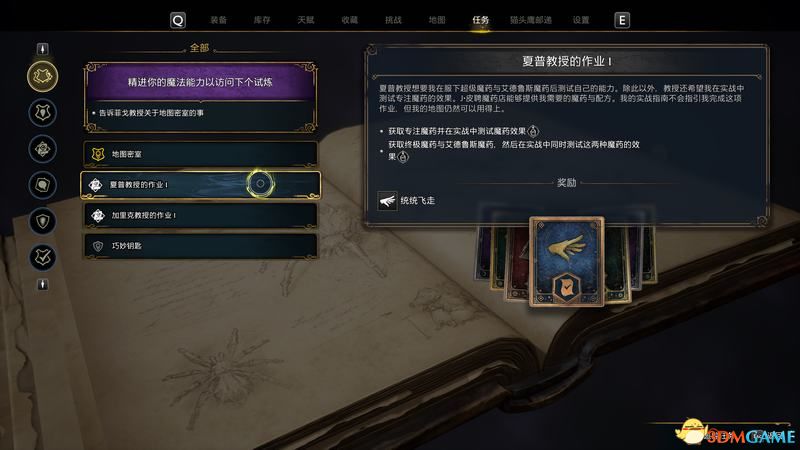Screen dimensions: 800x450
Task: Click the sidebar scroll-down arrow
Action: pyautogui.click(x=42, y=285)
